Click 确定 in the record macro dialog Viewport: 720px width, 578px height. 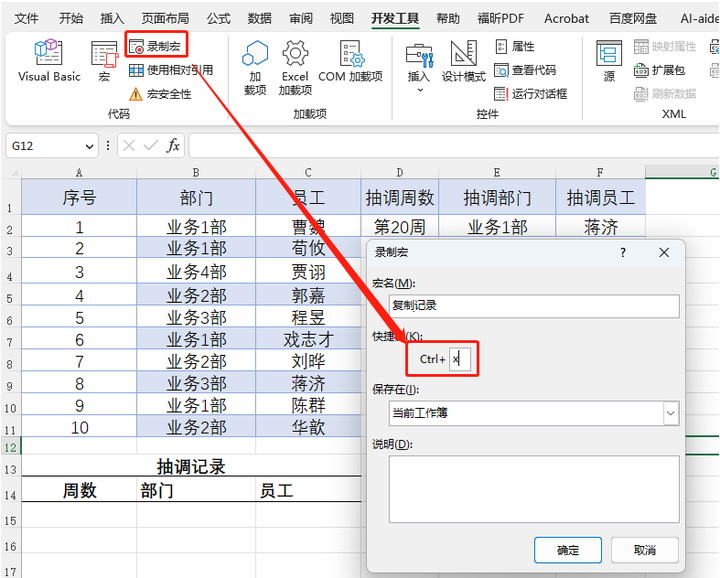568,550
